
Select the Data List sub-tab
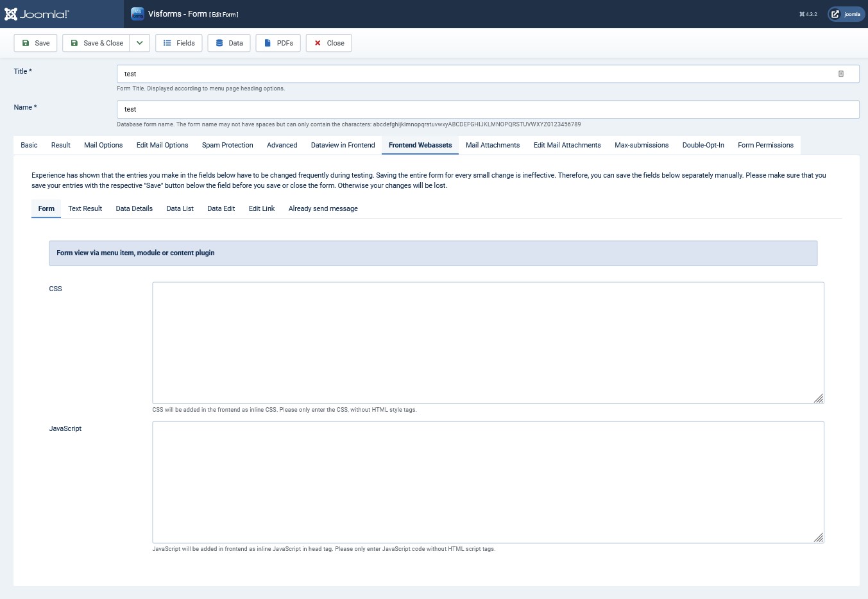pyautogui.click(x=180, y=208)
